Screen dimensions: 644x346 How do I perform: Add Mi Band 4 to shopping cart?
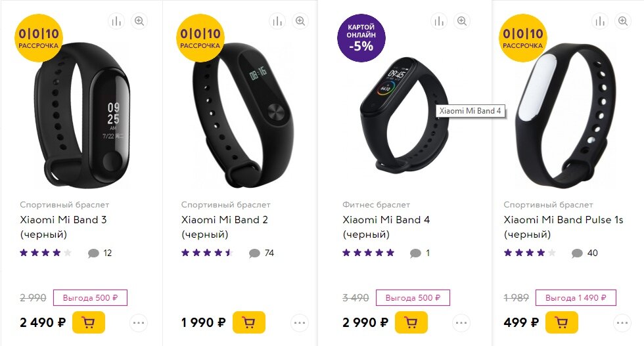411,322
